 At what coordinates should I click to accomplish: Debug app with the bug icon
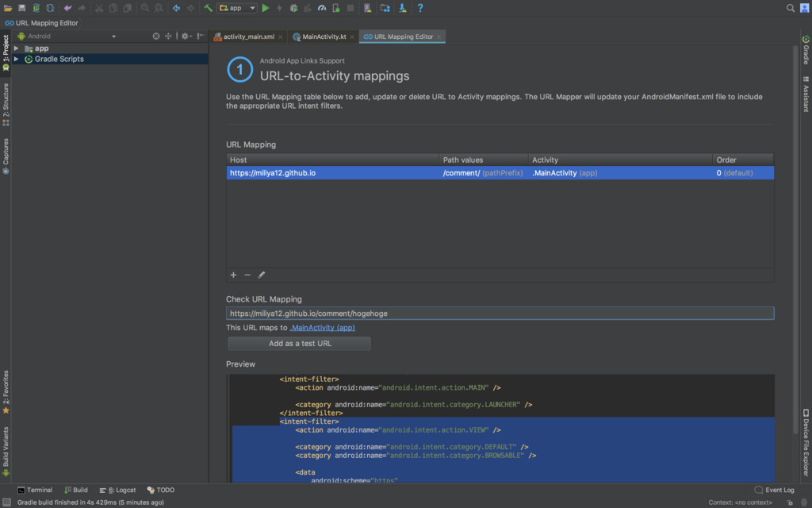[x=293, y=8]
